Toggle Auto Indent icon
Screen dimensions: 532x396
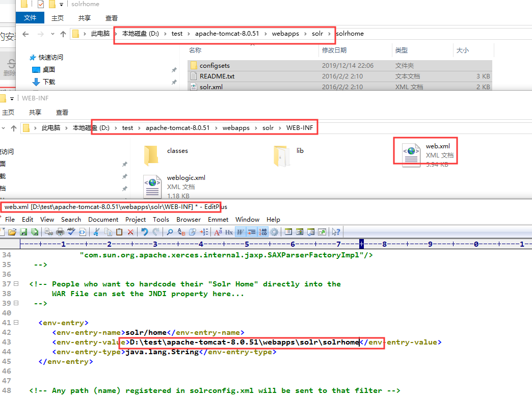coord(251,232)
